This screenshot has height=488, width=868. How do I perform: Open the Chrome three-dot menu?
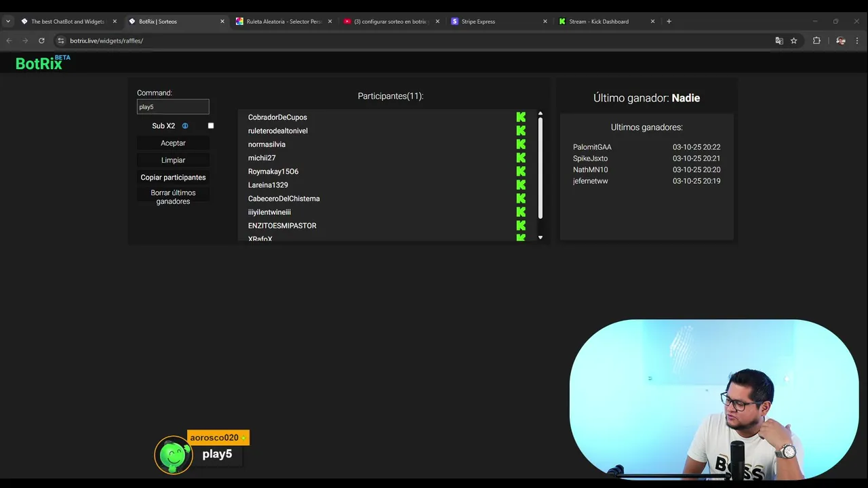pos(858,41)
